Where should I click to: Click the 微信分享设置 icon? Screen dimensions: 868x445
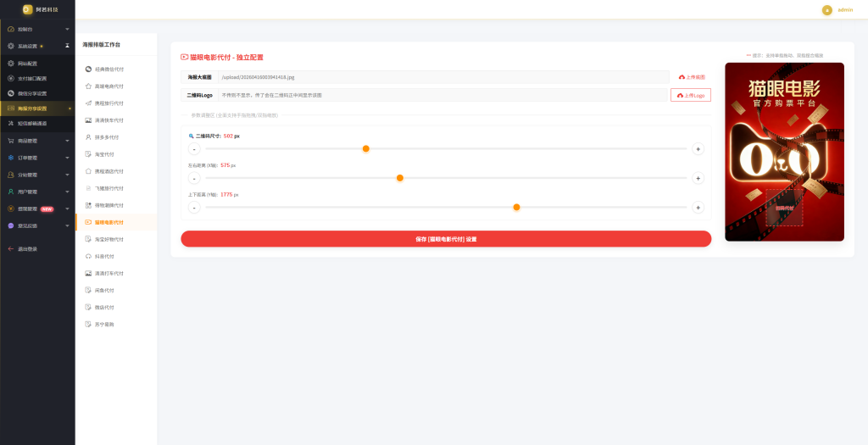[x=10, y=93]
